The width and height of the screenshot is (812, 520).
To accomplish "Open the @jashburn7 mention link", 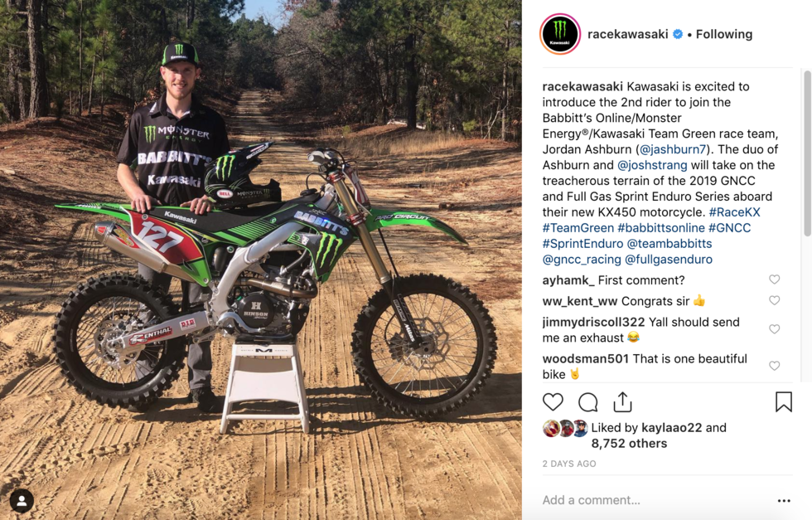I will 673,149.
